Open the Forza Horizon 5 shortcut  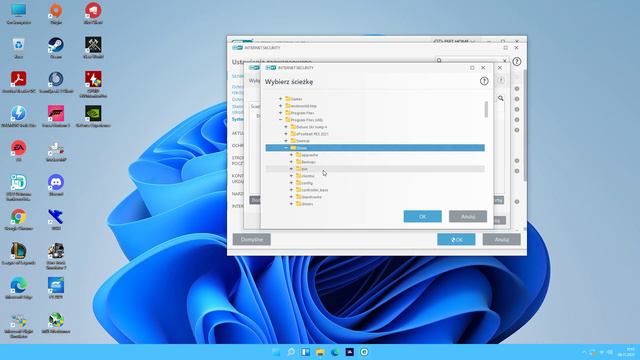point(56,116)
